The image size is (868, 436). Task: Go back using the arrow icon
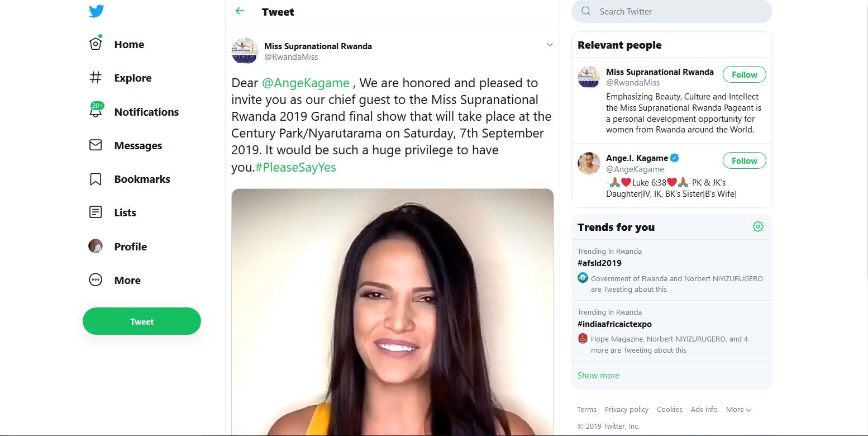[240, 11]
